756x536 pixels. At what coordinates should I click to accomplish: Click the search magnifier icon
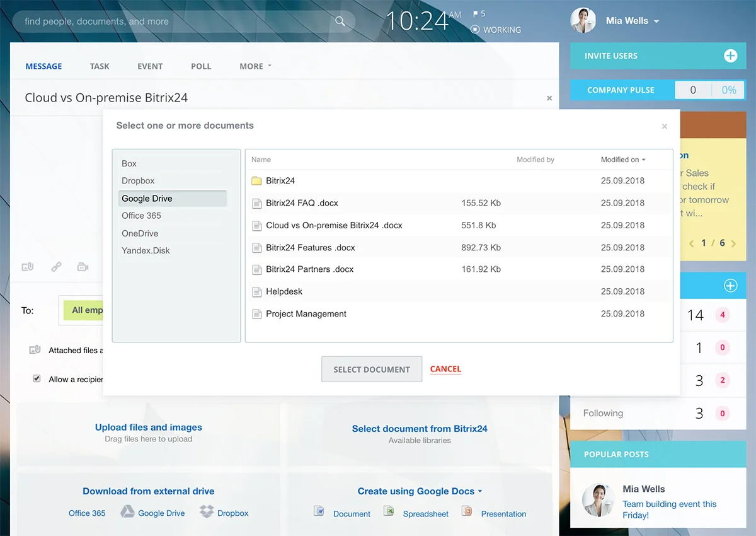click(340, 21)
